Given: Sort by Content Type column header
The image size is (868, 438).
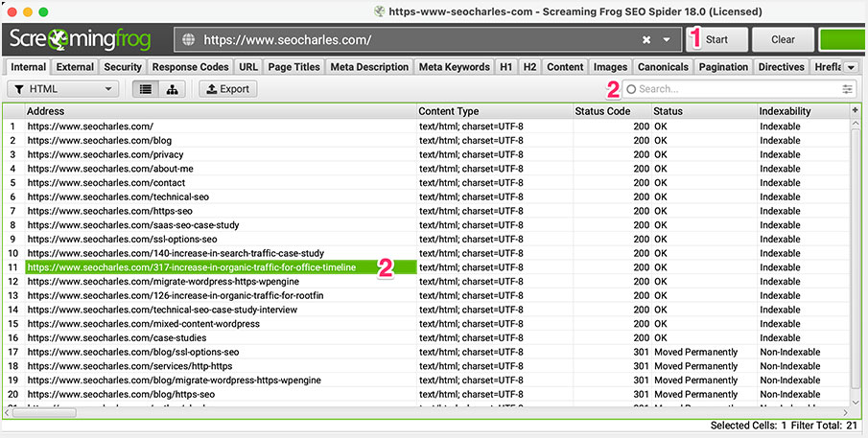Looking at the screenshot, I should point(496,111).
